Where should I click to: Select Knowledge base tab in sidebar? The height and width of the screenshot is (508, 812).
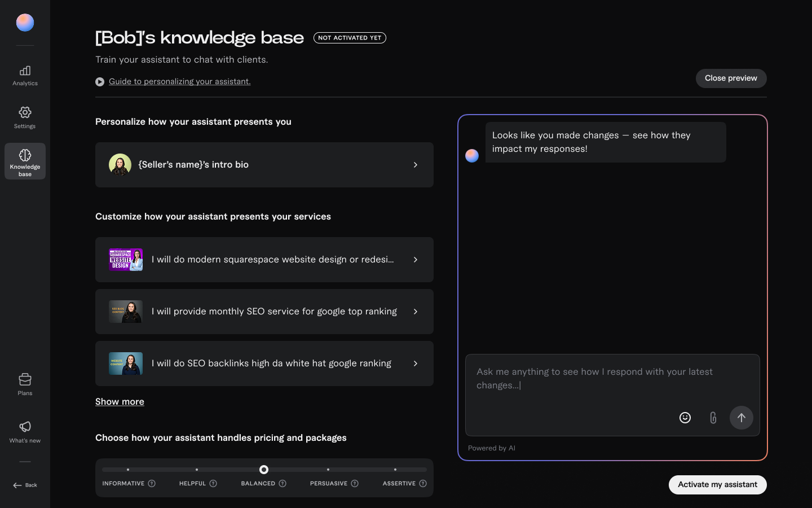click(x=25, y=161)
